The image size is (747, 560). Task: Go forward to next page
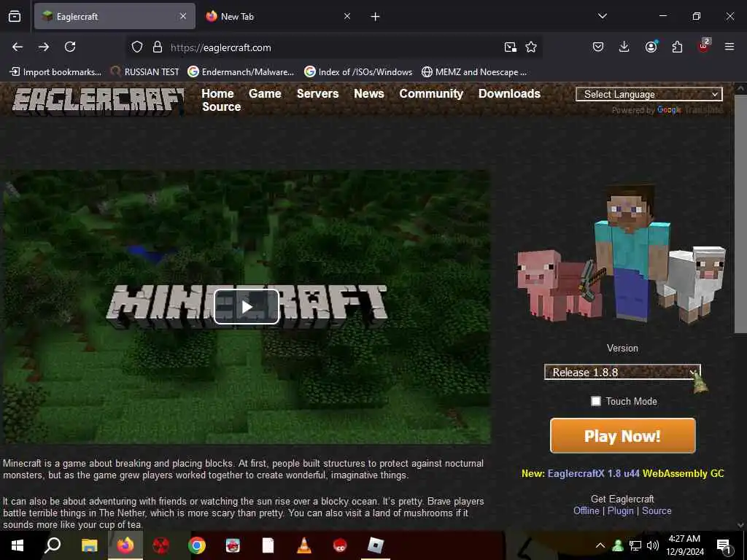coord(44,47)
